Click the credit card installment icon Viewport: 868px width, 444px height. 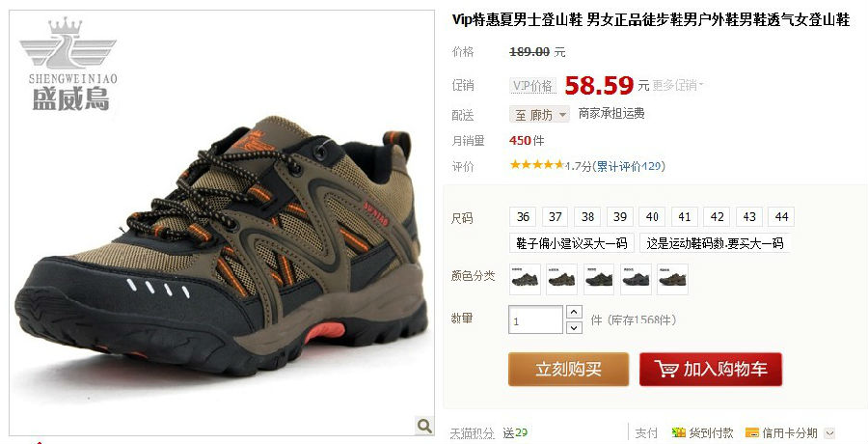(751, 433)
